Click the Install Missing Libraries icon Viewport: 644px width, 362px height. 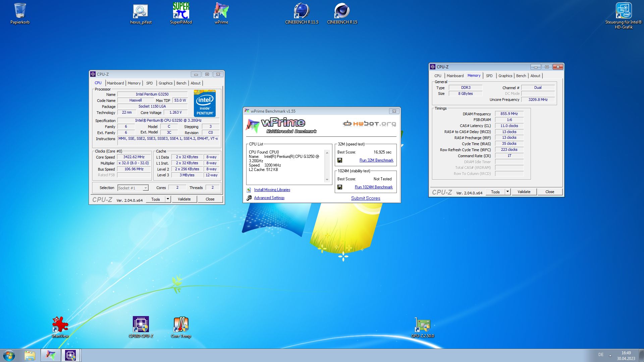click(x=249, y=190)
